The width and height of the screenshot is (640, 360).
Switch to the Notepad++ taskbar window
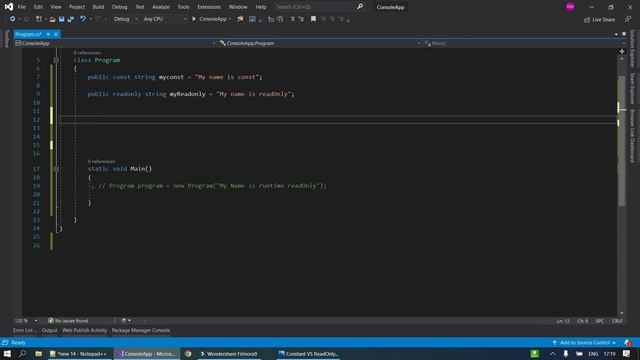(79, 354)
